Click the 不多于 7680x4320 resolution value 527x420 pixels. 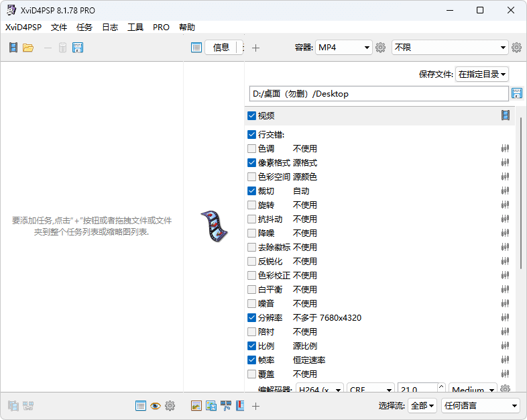327,318
